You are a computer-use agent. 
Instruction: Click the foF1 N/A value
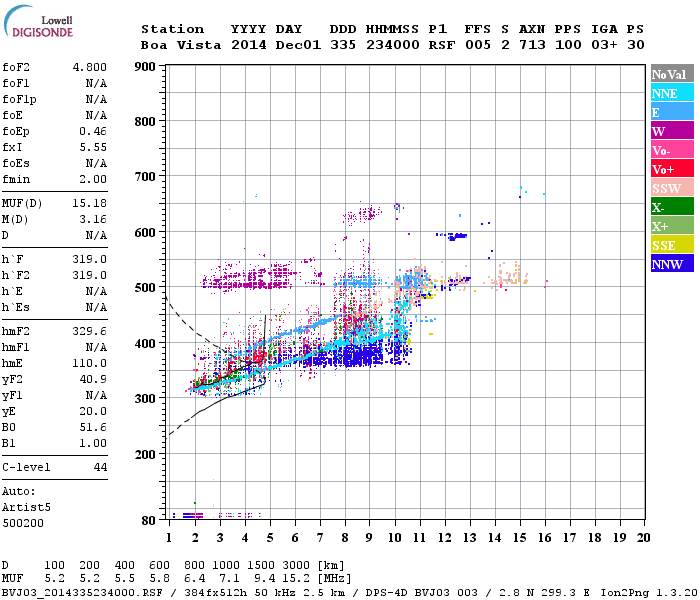[x=96, y=83]
